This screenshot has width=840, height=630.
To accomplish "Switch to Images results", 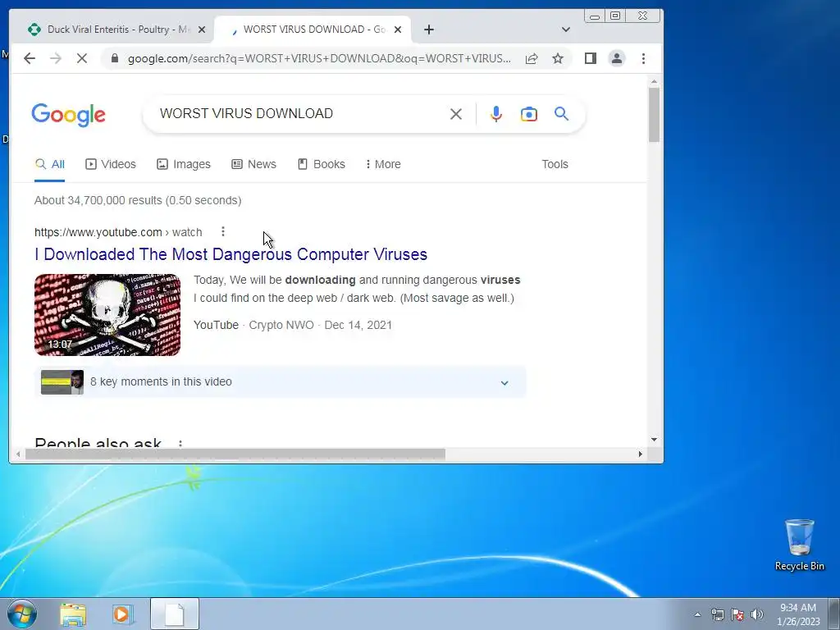I will click(x=184, y=164).
